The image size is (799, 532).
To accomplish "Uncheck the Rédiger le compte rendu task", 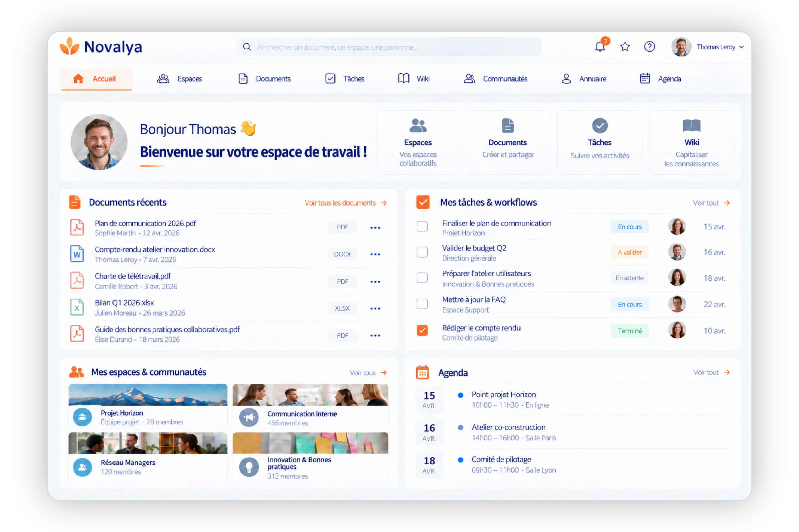I will tap(422, 330).
